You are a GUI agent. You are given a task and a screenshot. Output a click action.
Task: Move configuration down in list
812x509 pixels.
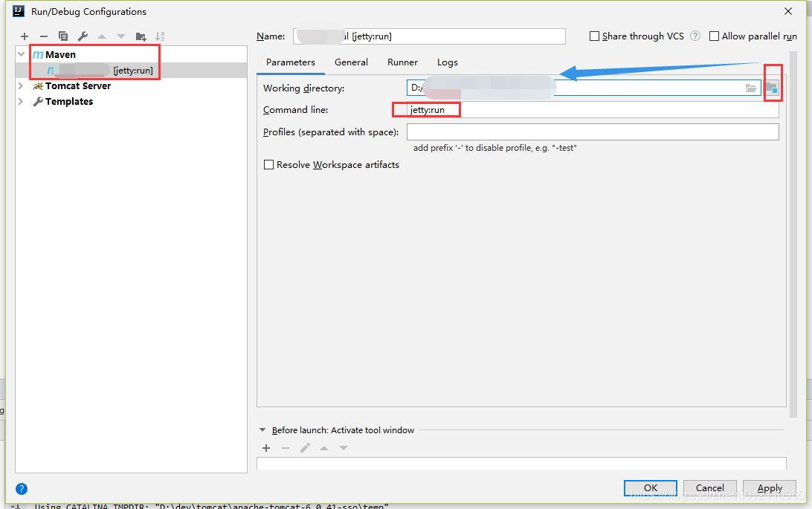(x=121, y=36)
